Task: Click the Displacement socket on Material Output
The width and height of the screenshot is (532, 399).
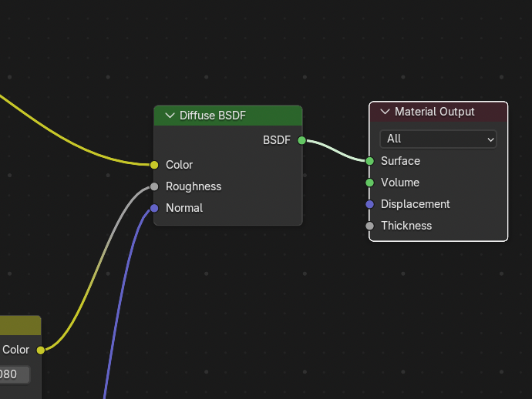Action: (370, 204)
